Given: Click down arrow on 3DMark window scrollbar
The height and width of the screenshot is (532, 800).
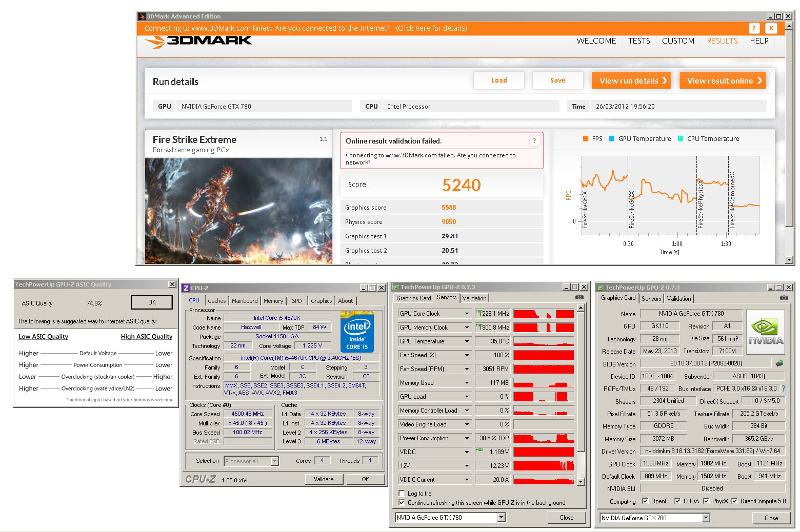Looking at the screenshot, I should click(790, 260).
